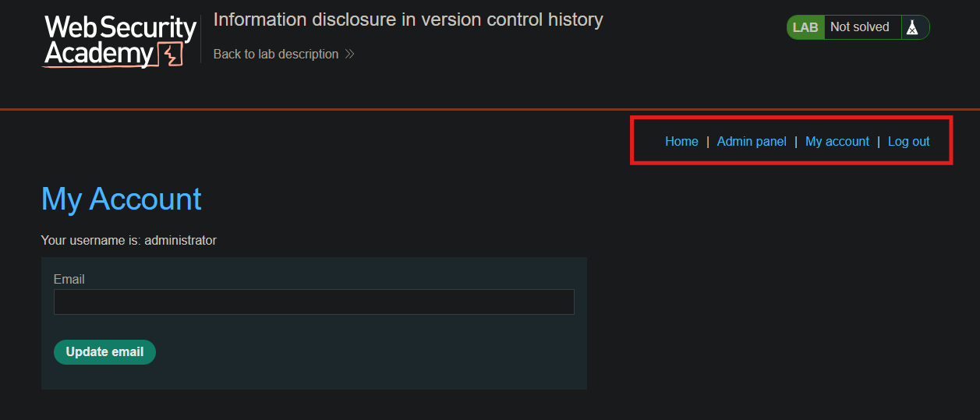This screenshot has width=980, height=420.
Task: Click the Email field label
Action: (69, 279)
